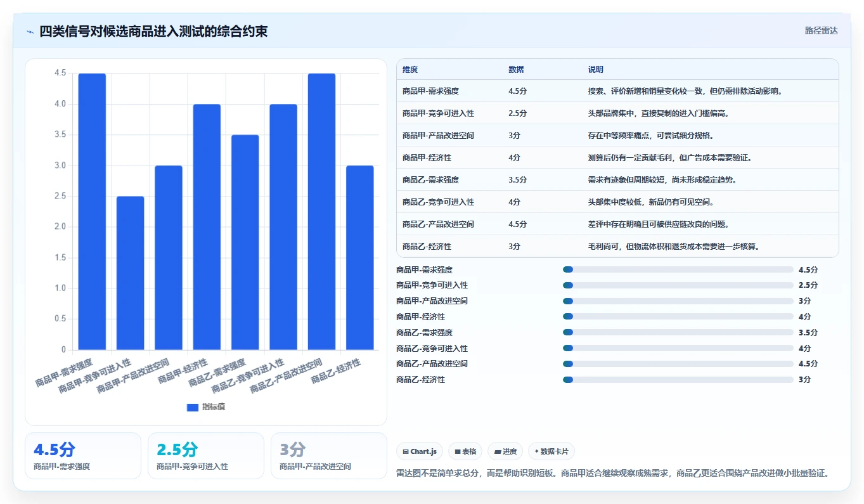864x504 pixels.
Task: Click the 商品甲-经济性 progress bar
Action: point(678,316)
